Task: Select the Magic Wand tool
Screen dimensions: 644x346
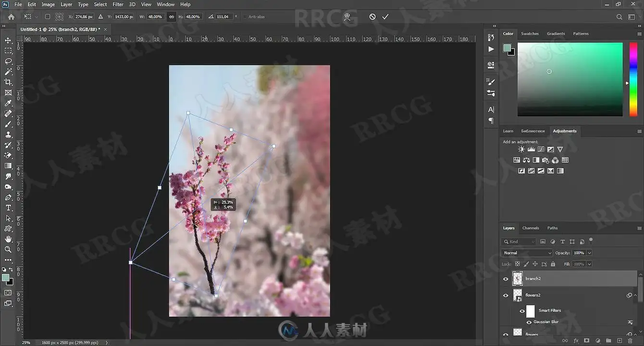Action: (x=8, y=72)
